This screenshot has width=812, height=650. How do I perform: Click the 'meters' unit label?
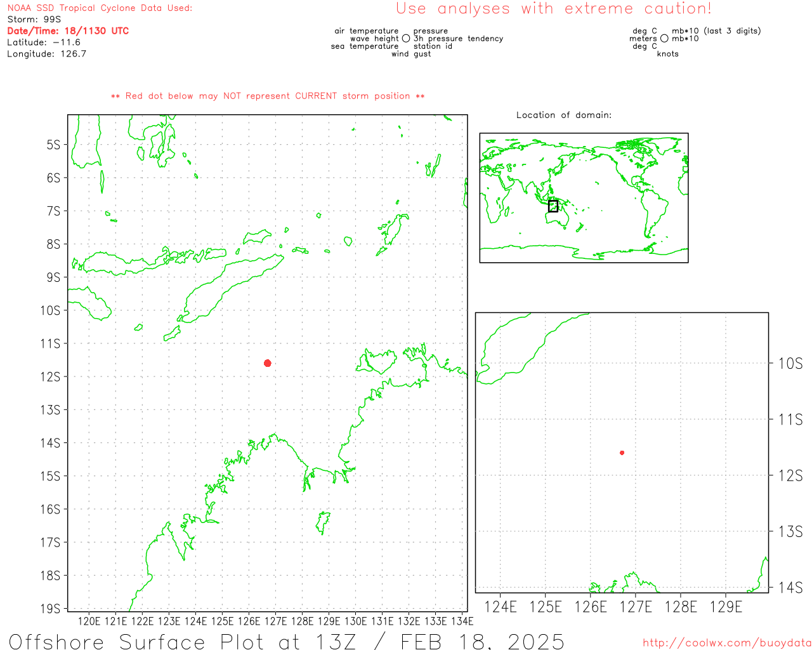click(x=643, y=39)
